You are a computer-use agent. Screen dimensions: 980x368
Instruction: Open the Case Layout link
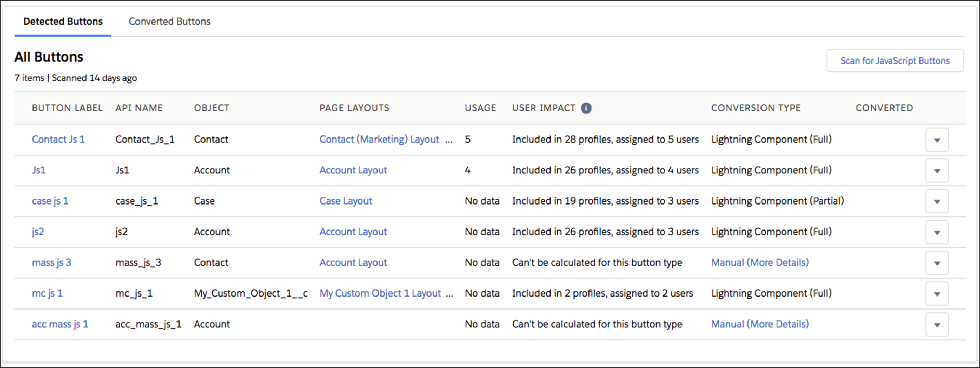click(345, 201)
